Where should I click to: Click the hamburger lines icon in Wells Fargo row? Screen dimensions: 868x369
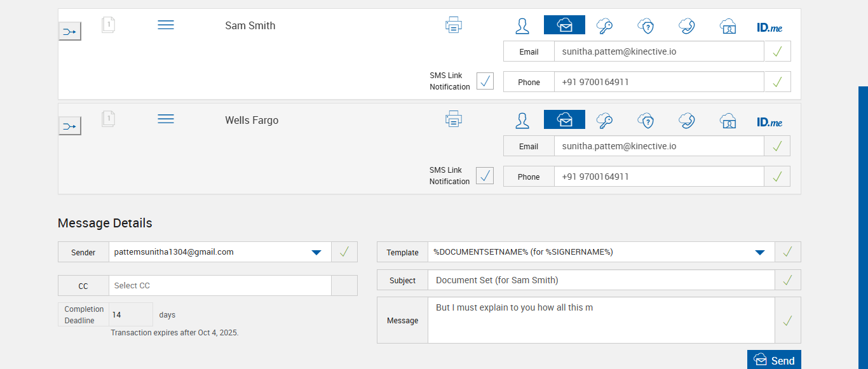[x=166, y=119]
